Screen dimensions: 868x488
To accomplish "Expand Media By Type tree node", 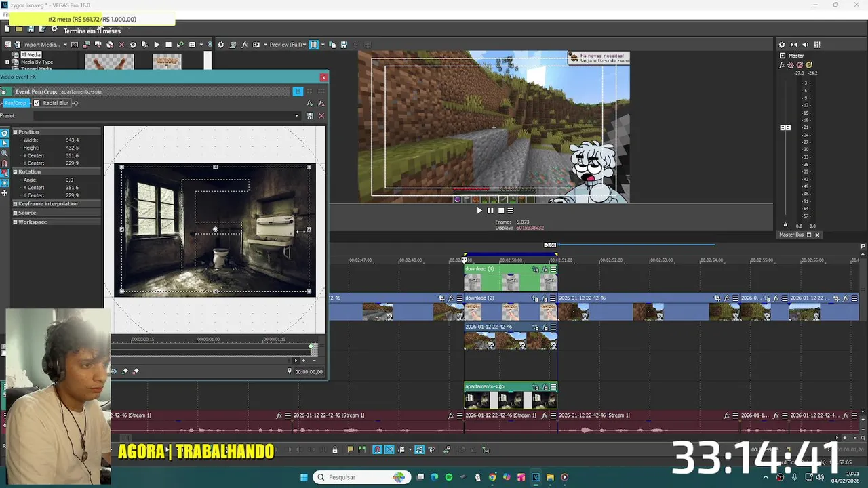I will (x=7, y=62).
